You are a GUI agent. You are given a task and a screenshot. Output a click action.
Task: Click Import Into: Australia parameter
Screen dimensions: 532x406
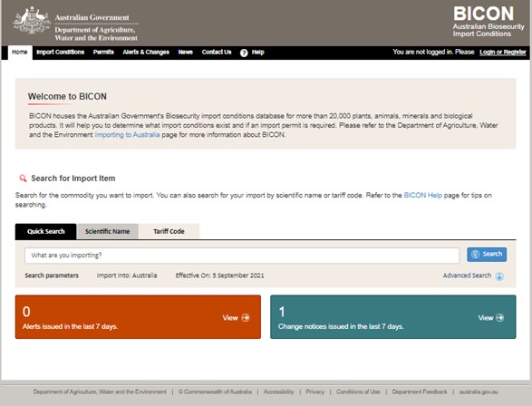pos(127,275)
